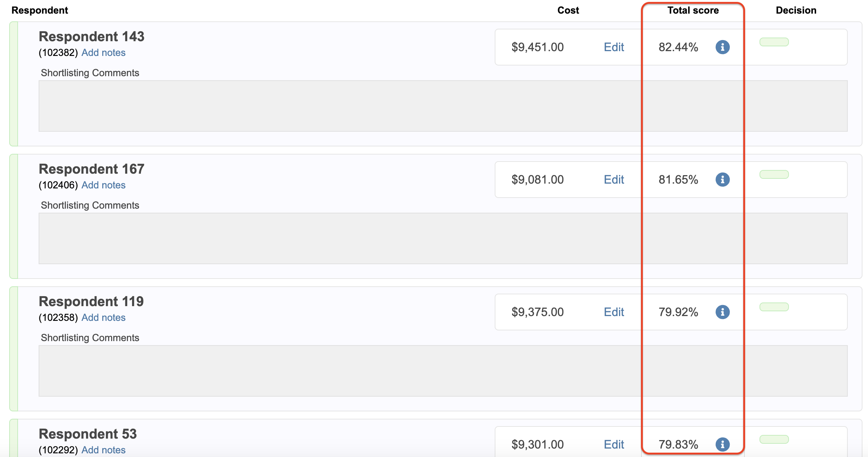Open score info icon for Respondent 167
Image resolution: width=868 pixels, height=457 pixels.
click(722, 180)
